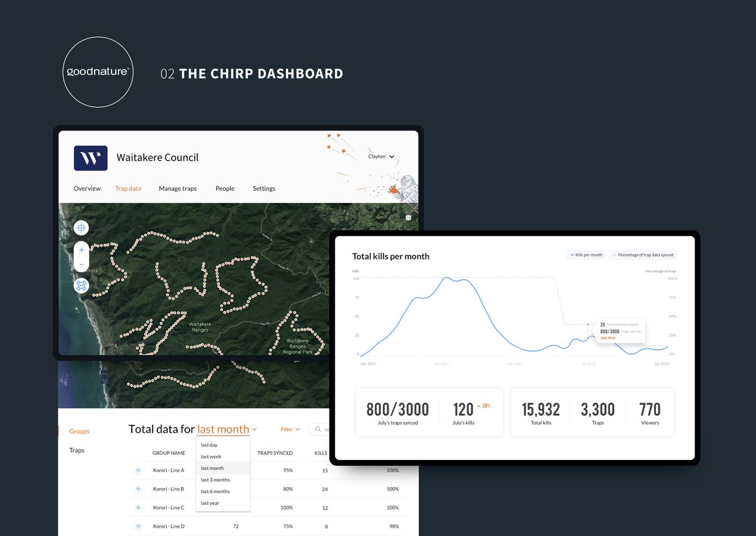This screenshot has height=536, width=756.
Task: Open the Manage traps tab
Action: (178, 189)
